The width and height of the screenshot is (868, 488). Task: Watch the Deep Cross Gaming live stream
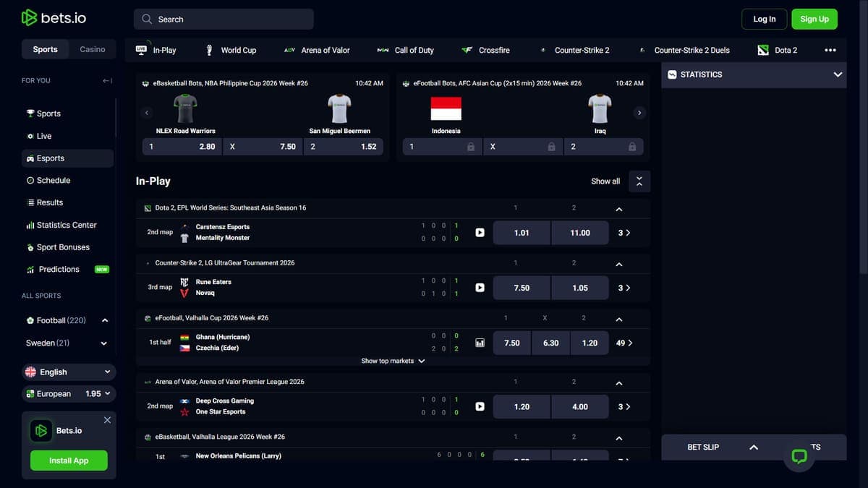point(480,406)
